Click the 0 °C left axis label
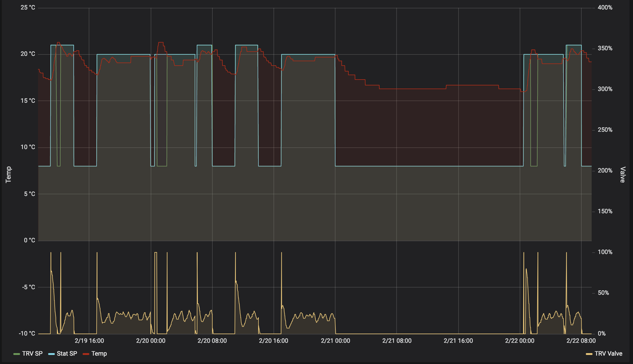The width and height of the screenshot is (633, 364). (x=30, y=240)
